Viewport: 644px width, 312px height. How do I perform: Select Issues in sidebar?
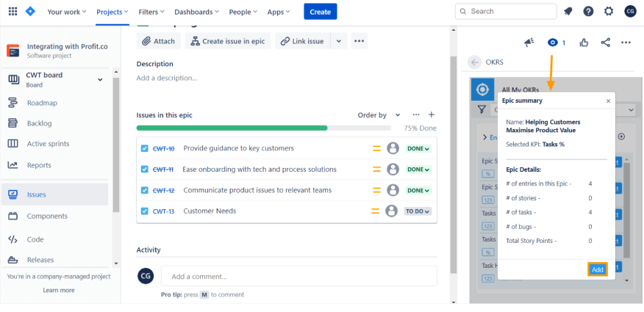coord(55,195)
